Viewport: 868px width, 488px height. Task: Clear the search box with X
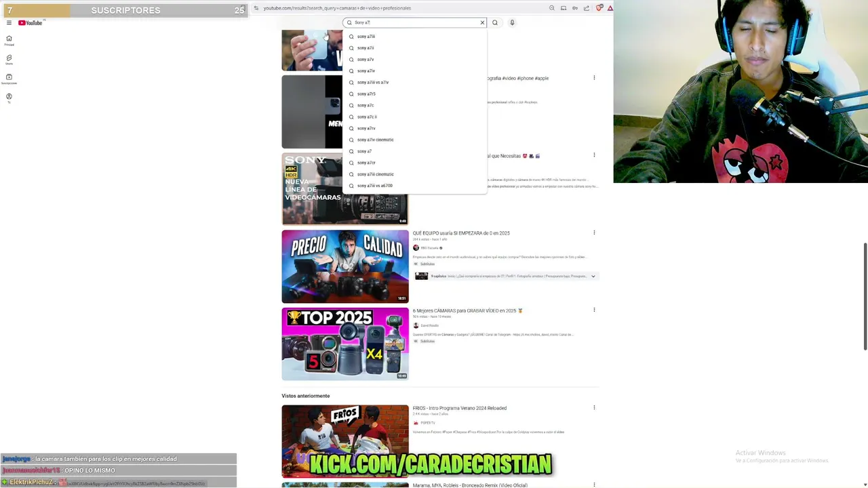(482, 22)
